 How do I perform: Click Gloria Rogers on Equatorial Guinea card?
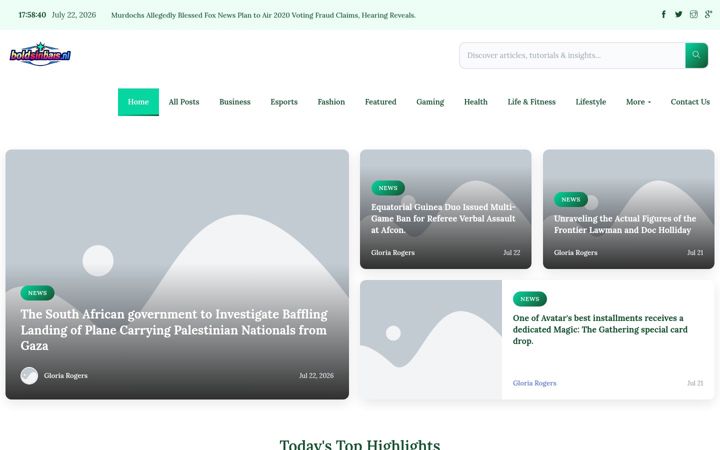point(393,253)
